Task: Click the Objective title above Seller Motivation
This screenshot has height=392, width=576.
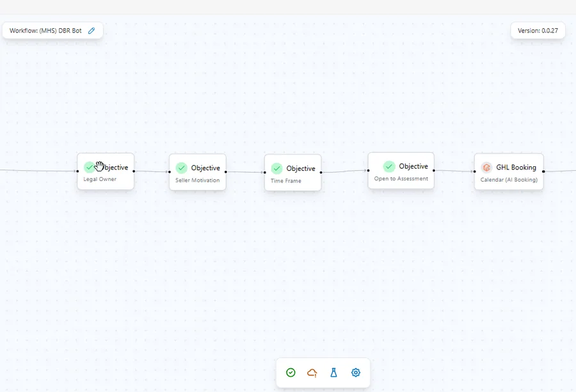Action: (205, 168)
